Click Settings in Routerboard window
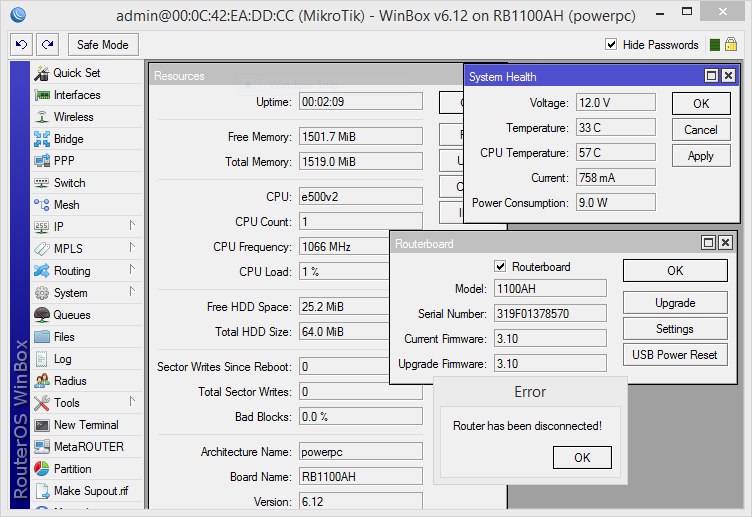This screenshot has height=517, width=752. pyautogui.click(x=675, y=329)
